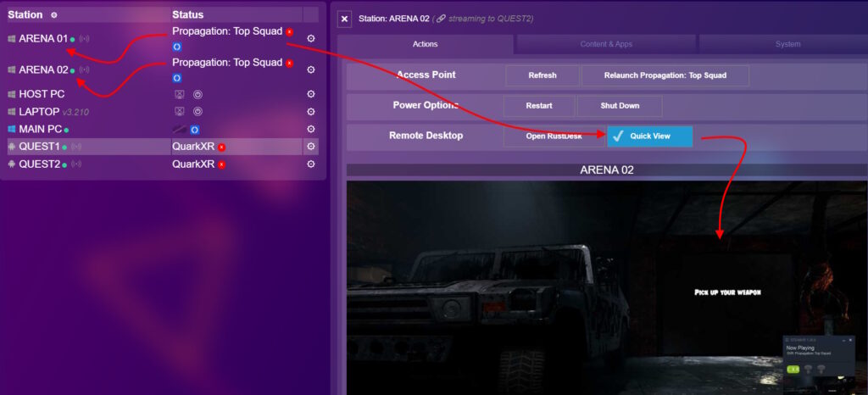Stop Propagation: Top Squad on ARENA 01
The width and height of the screenshot is (868, 395).
pyautogui.click(x=289, y=32)
